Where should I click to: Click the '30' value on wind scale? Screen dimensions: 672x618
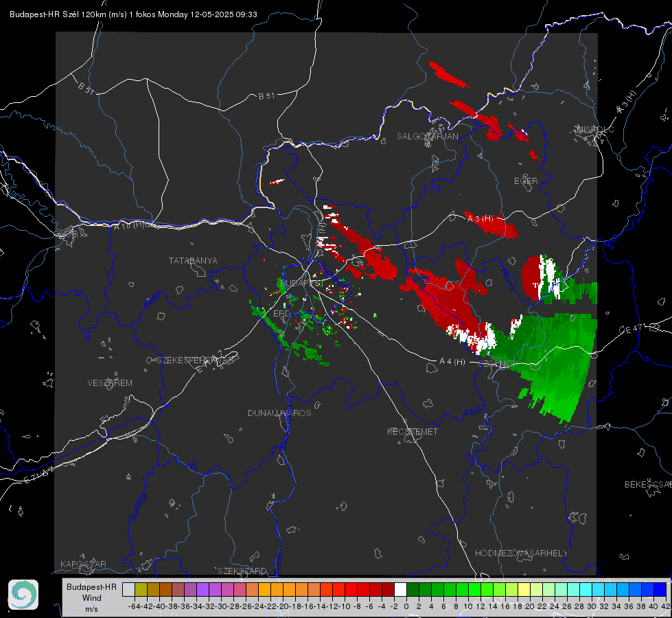pos(592,606)
